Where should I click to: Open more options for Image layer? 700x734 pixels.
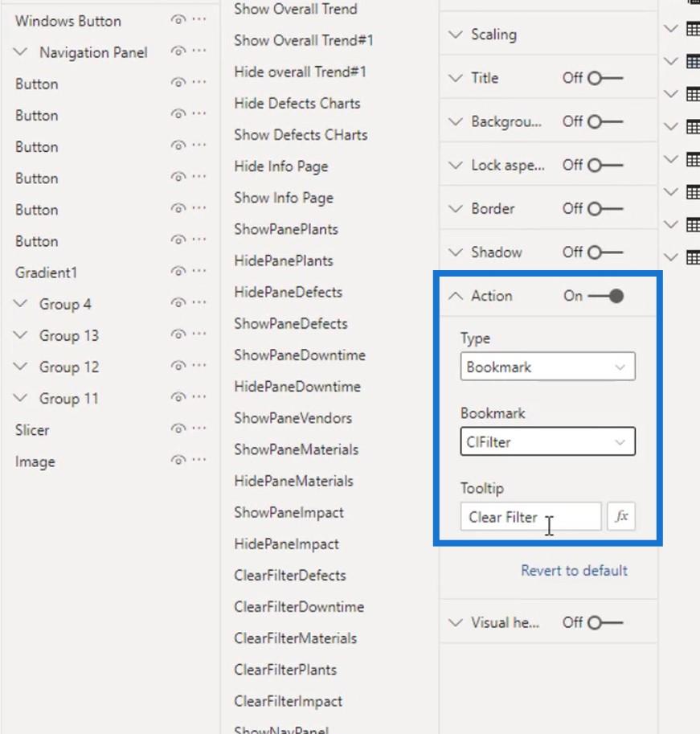[x=199, y=460]
